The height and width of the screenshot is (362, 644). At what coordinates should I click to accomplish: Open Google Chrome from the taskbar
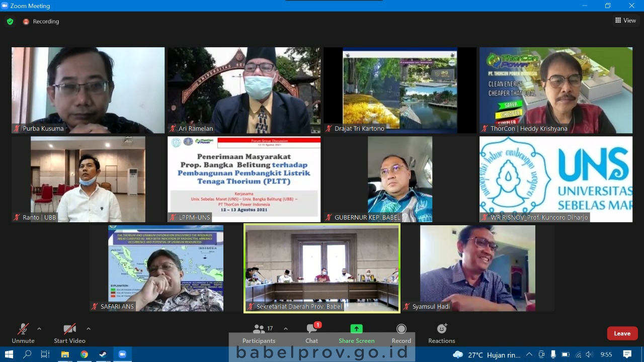tap(84, 354)
